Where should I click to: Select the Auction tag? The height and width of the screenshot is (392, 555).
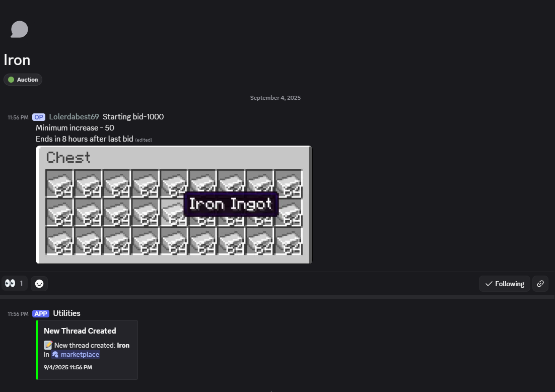pyautogui.click(x=23, y=80)
